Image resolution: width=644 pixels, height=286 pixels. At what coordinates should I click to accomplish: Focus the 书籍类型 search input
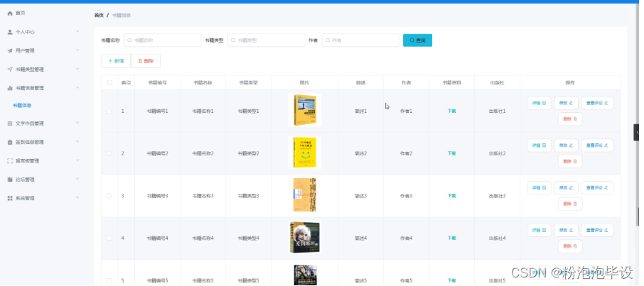(266, 40)
